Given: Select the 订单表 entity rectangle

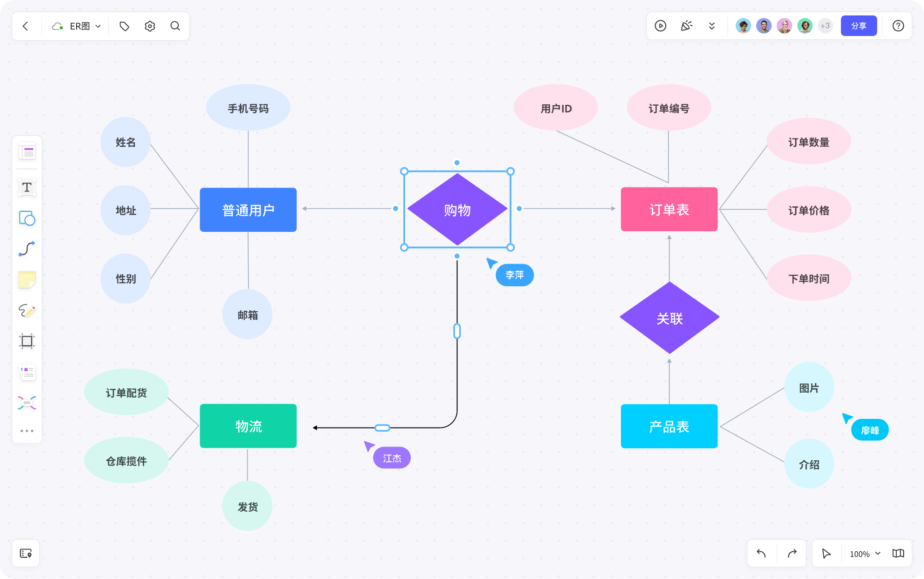Looking at the screenshot, I should pos(669,209).
